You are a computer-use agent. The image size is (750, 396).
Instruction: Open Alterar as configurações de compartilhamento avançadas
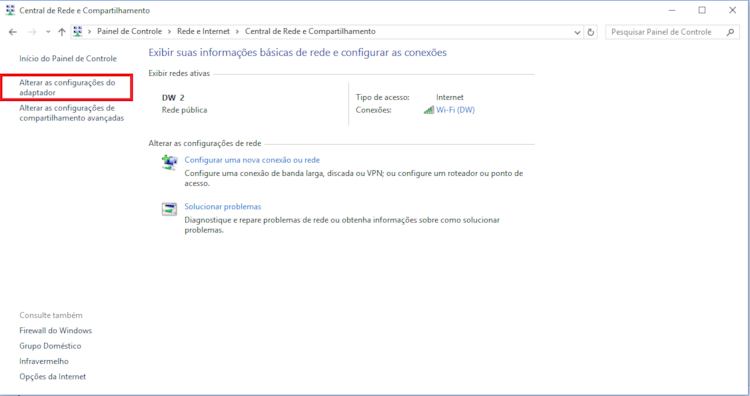click(x=72, y=113)
